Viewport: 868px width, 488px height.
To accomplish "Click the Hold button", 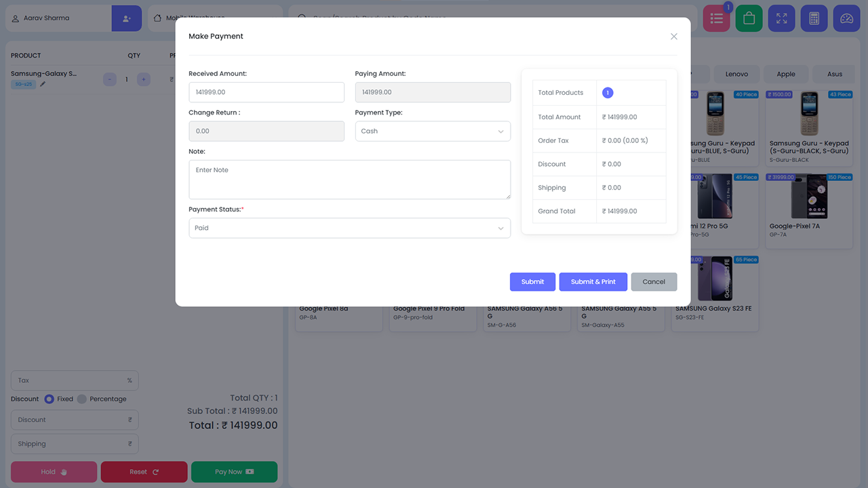I will 54,472.
